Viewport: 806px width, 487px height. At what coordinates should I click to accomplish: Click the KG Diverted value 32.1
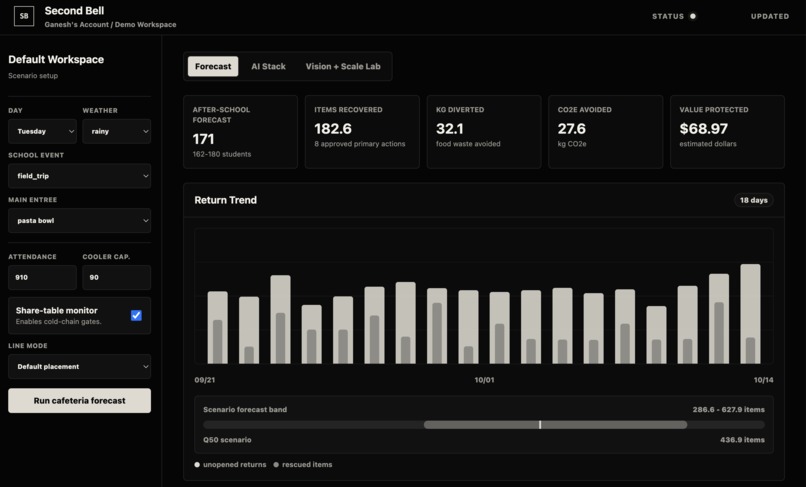click(x=450, y=129)
